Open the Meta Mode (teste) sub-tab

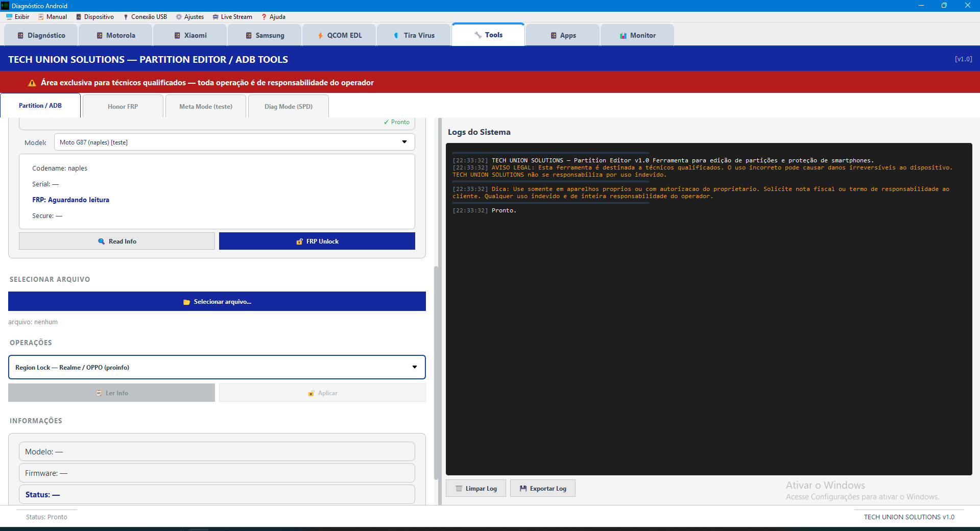[x=206, y=106]
